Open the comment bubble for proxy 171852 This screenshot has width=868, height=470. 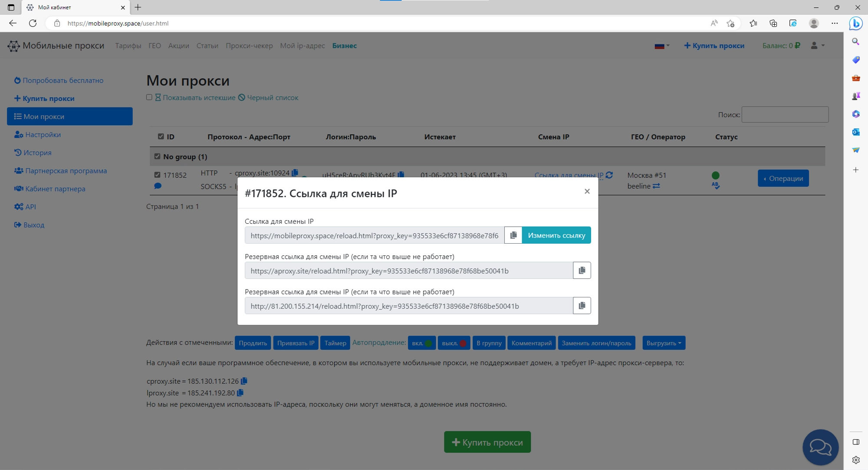coord(158,186)
